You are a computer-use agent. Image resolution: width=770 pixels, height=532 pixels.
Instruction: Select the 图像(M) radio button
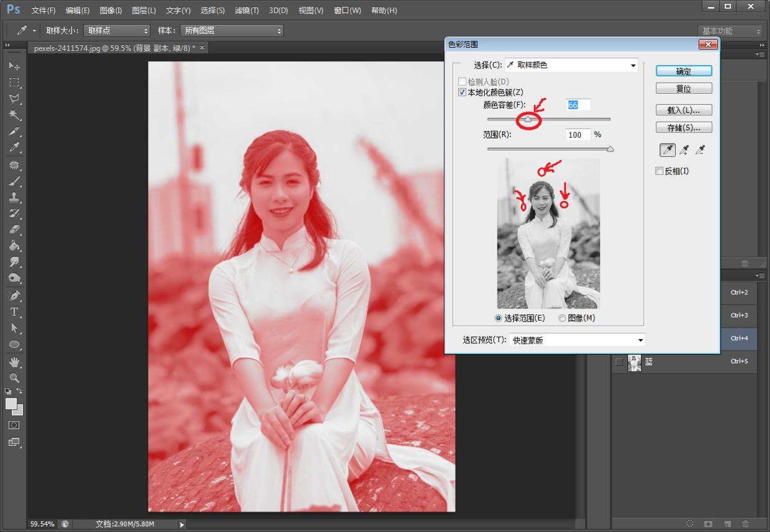point(563,318)
